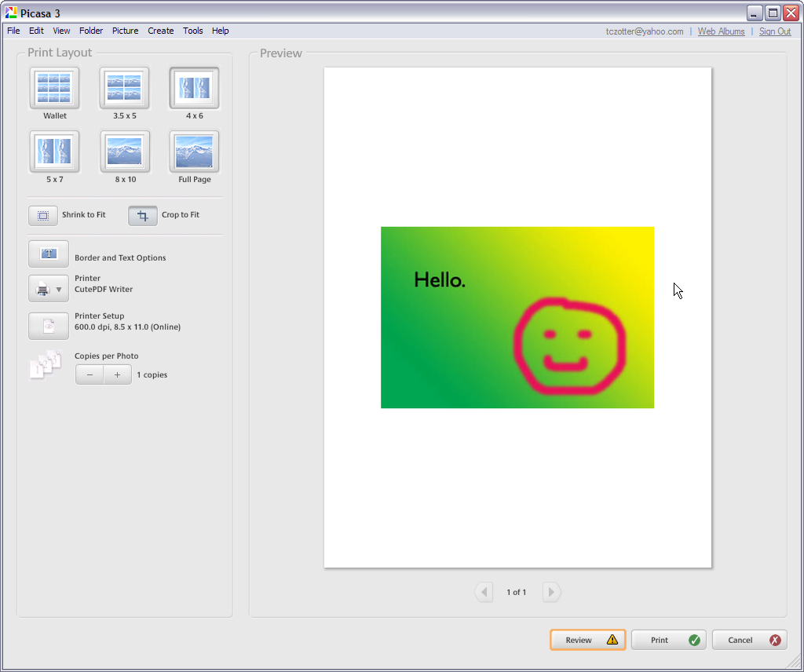Click the Print button
804x672 pixels.
pyautogui.click(x=668, y=640)
